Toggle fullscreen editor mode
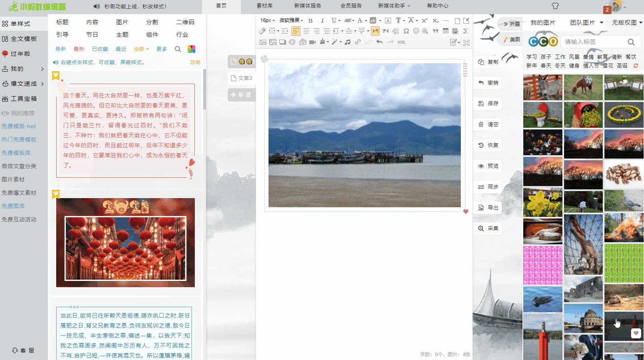The width and height of the screenshot is (644, 360). pos(466,42)
